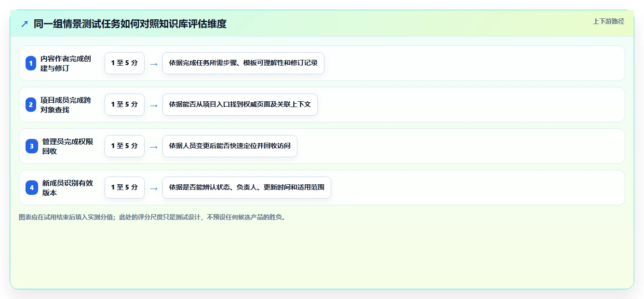
Task: Click the arrow in the 新成员识别有效版本 row
Action: coord(154,188)
